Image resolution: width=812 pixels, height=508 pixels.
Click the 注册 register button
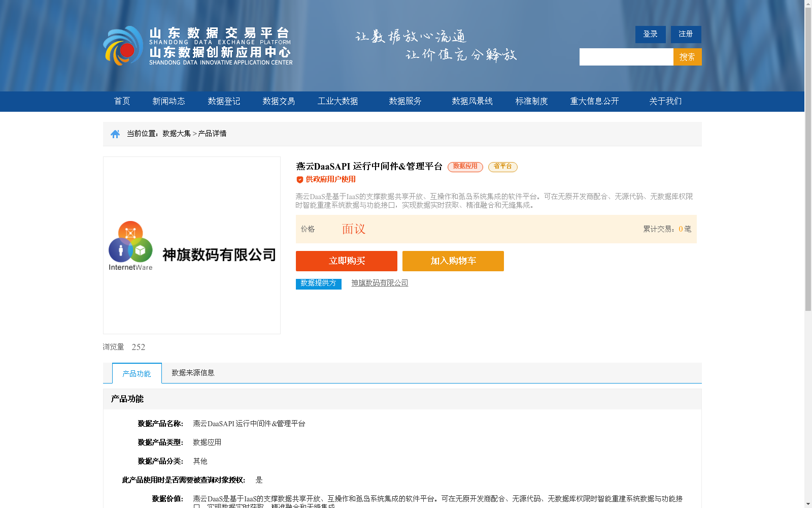[686, 35]
